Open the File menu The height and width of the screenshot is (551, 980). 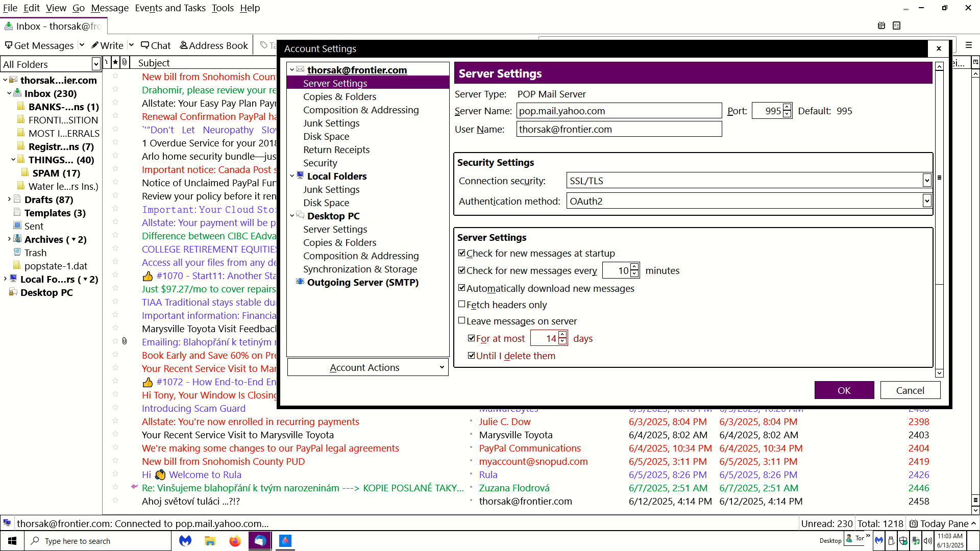tap(10, 8)
